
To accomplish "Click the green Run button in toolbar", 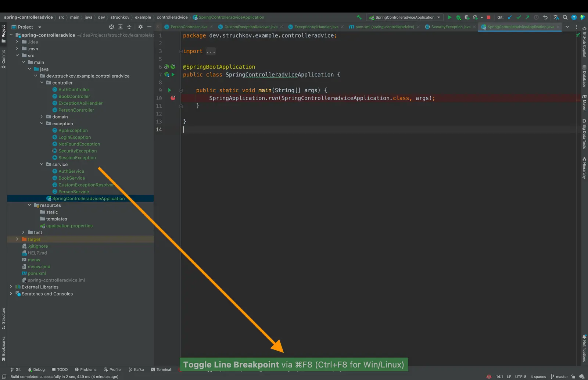I will coord(449,17).
